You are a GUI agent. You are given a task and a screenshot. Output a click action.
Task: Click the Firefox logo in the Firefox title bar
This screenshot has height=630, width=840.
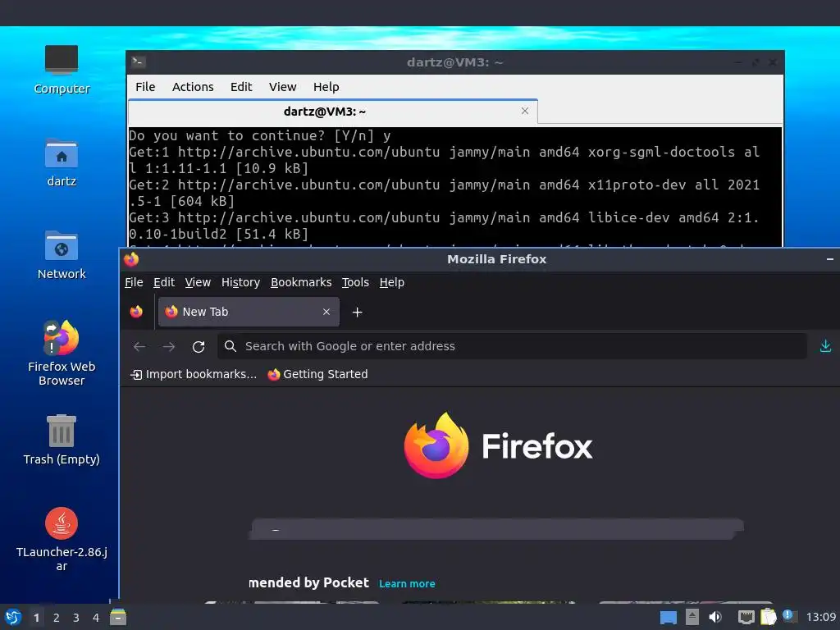click(131, 259)
